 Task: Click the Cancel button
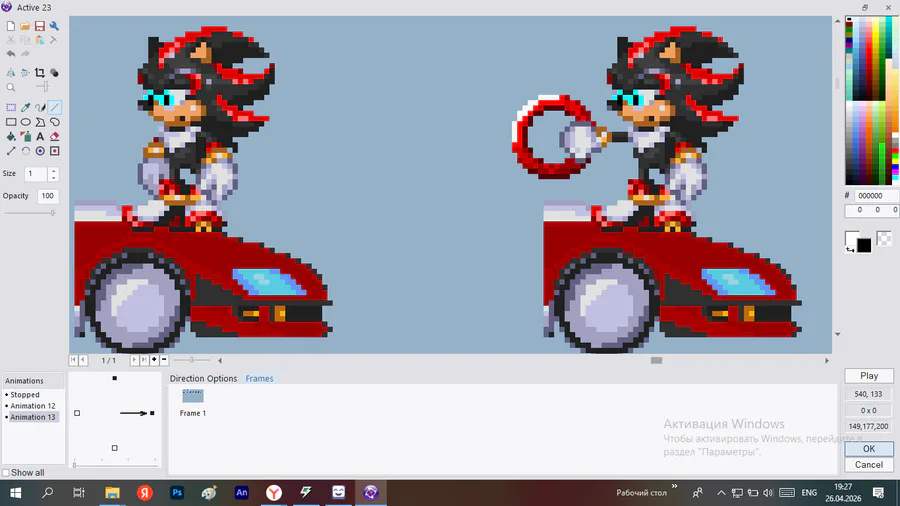[x=869, y=465]
